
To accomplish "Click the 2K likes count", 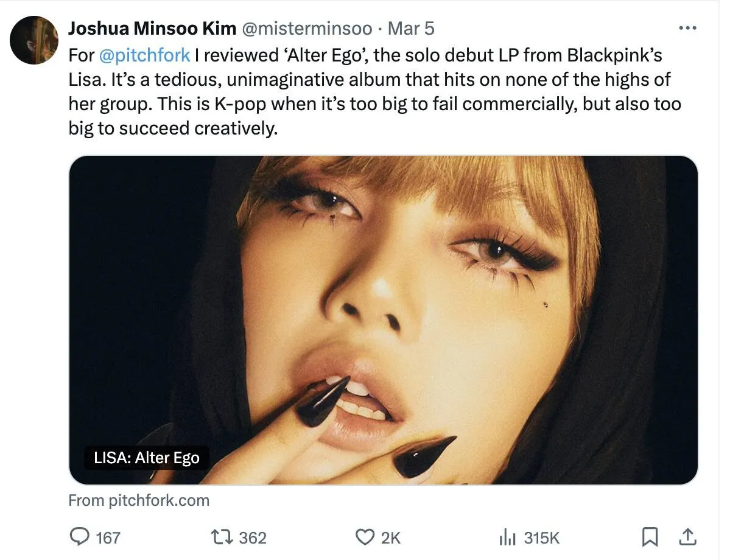I will coord(391,537).
